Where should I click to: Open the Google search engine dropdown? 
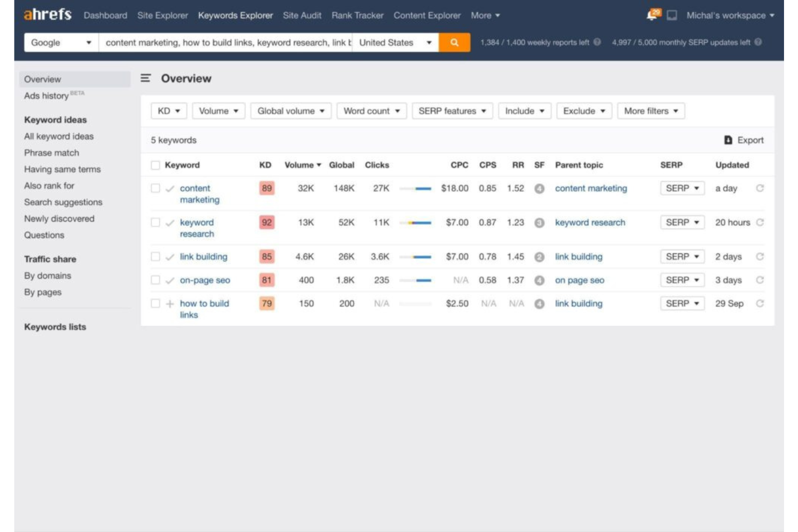pyautogui.click(x=61, y=43)
